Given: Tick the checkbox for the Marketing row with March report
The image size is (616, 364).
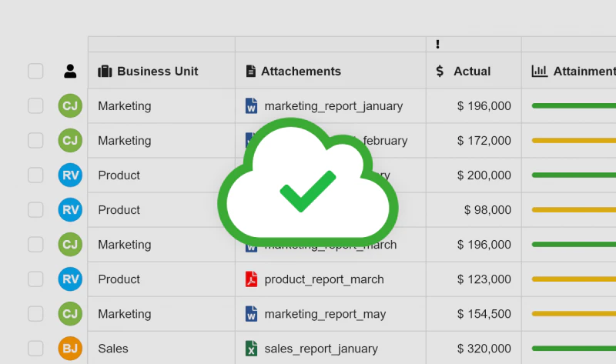Looking at the screenshot, I should click(35, 244).
